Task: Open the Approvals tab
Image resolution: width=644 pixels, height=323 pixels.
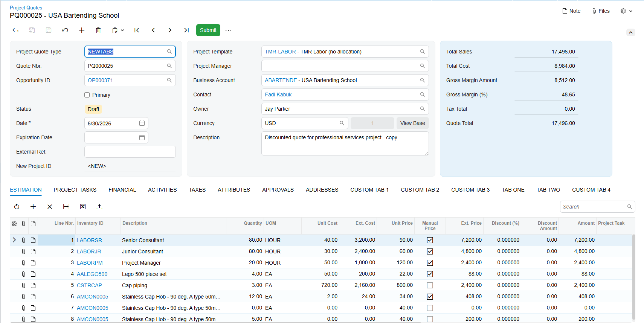Action: pyautogui.click(x=278, y=190)
